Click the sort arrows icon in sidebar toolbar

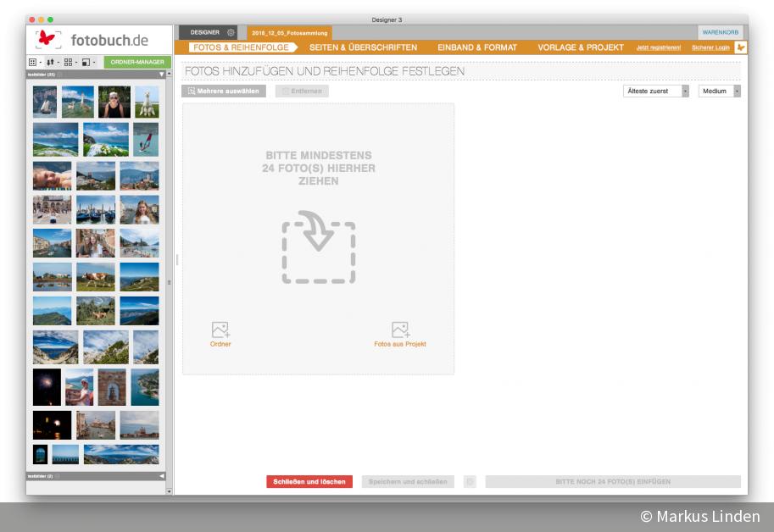[x=51, y=62]
